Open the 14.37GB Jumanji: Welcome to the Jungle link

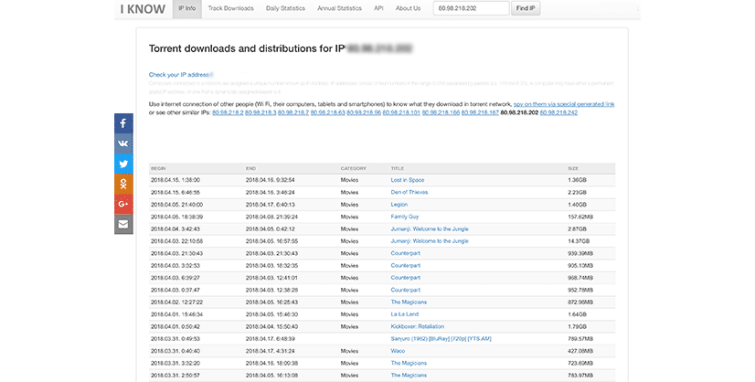(430, 241)
